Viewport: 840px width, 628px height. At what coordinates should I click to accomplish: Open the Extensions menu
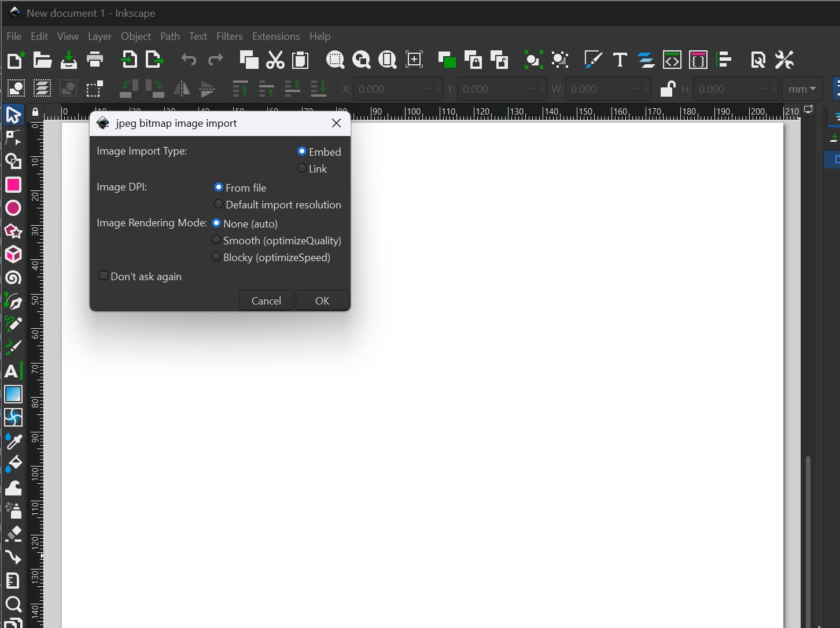tap(275, 36)
